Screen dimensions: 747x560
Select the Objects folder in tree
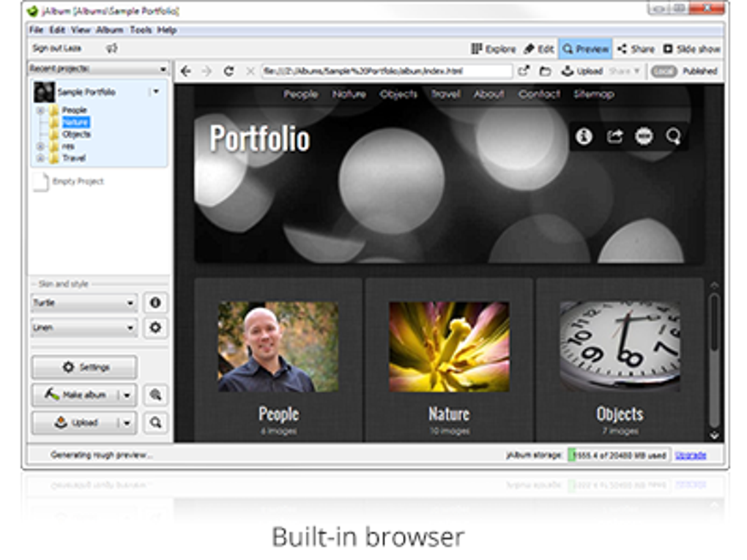pos(76,134)
